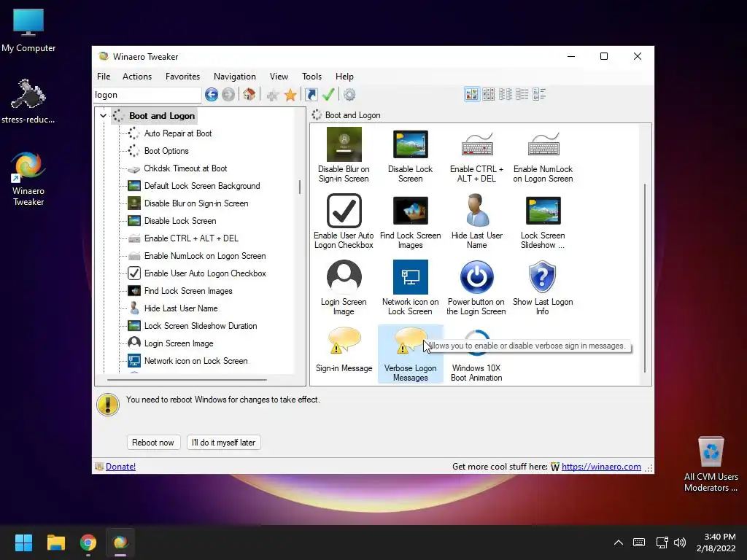Go back with the blue arrow button

212,95
